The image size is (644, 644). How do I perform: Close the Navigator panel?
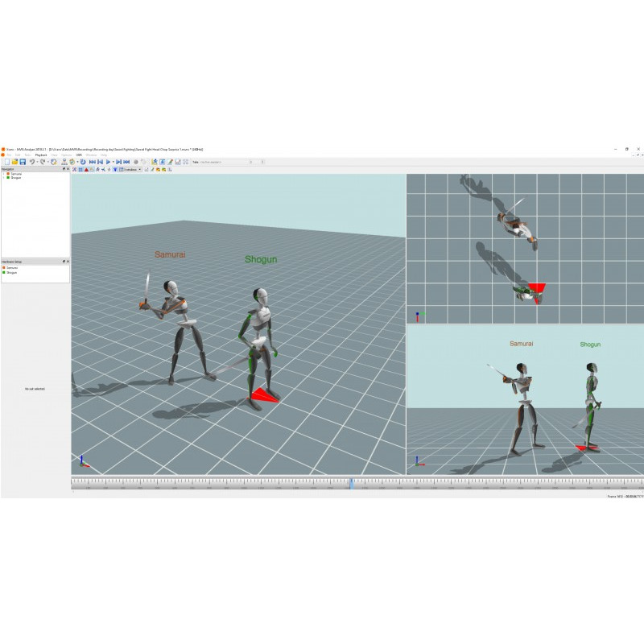68,169
